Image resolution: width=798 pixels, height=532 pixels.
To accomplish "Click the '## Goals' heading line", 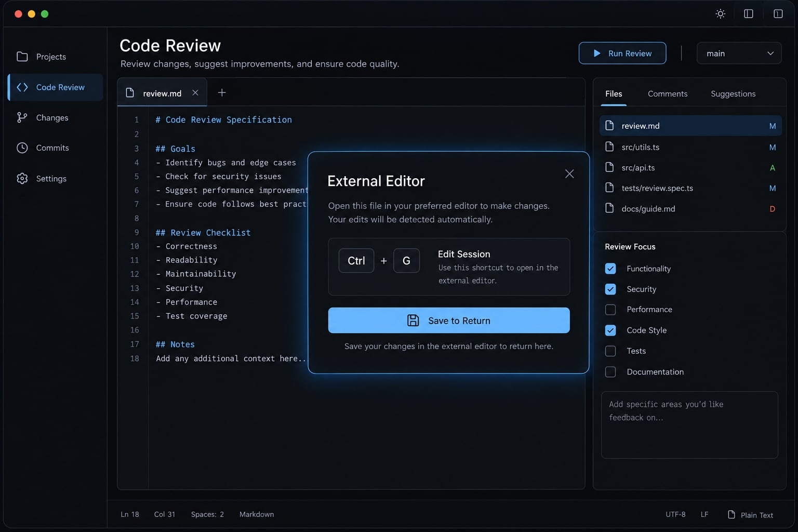I will tap(175, 149).
